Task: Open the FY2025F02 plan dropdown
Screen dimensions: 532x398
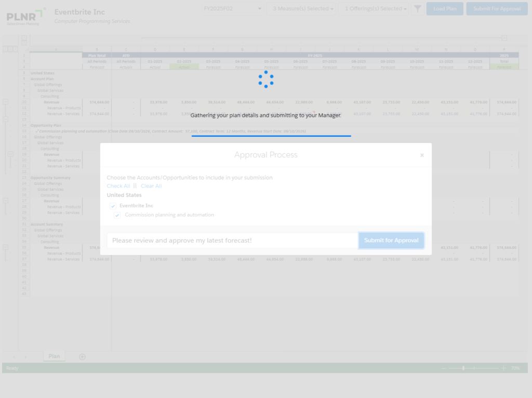Action: [x=232, y=8]
